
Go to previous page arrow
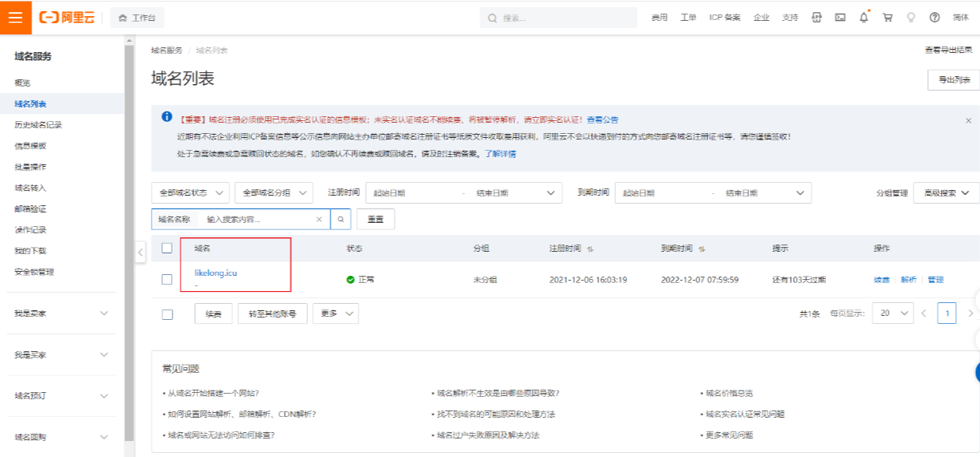[924, 313]
